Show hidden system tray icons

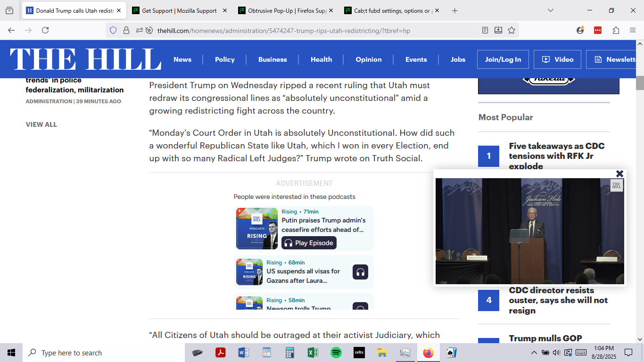click(x=534, y=353)
